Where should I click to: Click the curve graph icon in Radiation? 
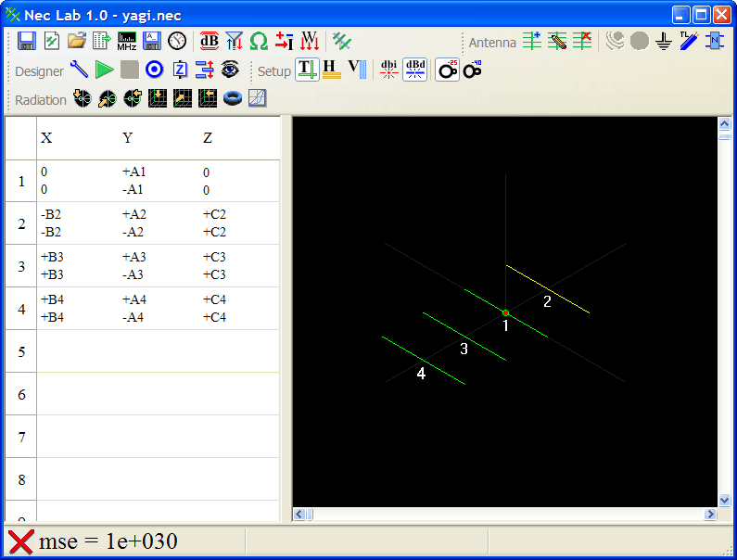point(258,98)
